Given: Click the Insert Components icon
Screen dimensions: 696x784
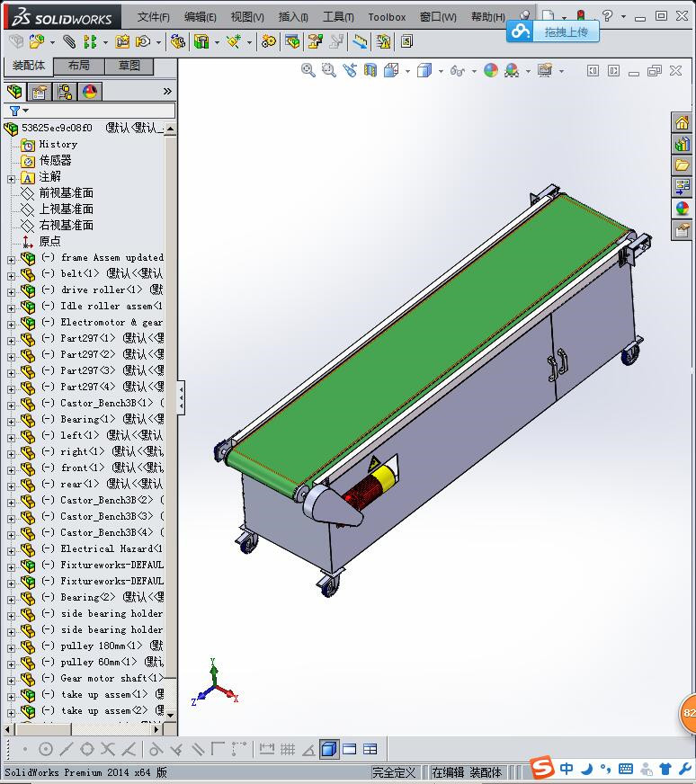Looking at the screenshot, I should pyautogui.click(x=37, y=41).
